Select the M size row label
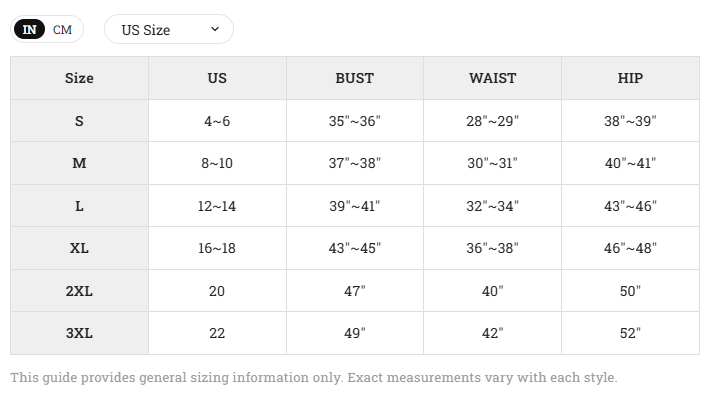Screen dimensions: 715x398 click(x=79, y=163)
